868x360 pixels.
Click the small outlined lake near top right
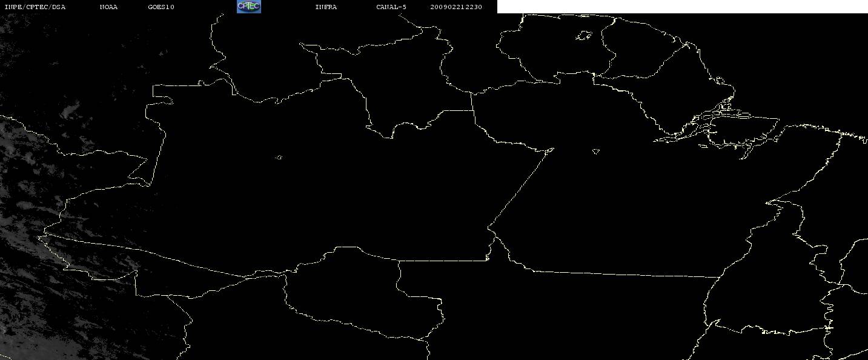click(584, 36)
